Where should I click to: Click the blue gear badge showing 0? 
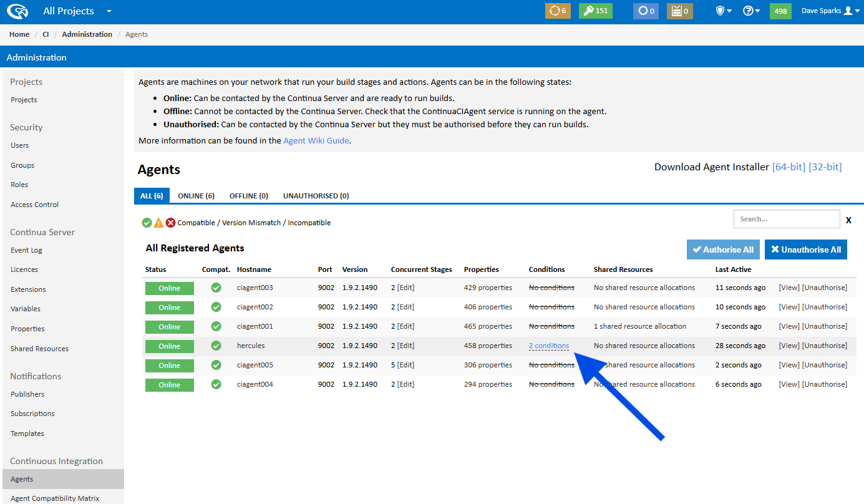coord(646,11)
